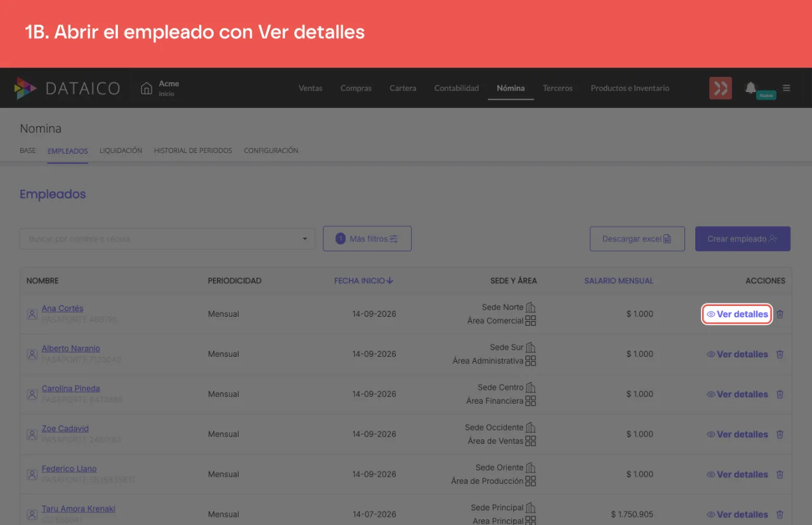Click Descargar excel button
Viewport: 812px width, 525px height.
(638, 239)
